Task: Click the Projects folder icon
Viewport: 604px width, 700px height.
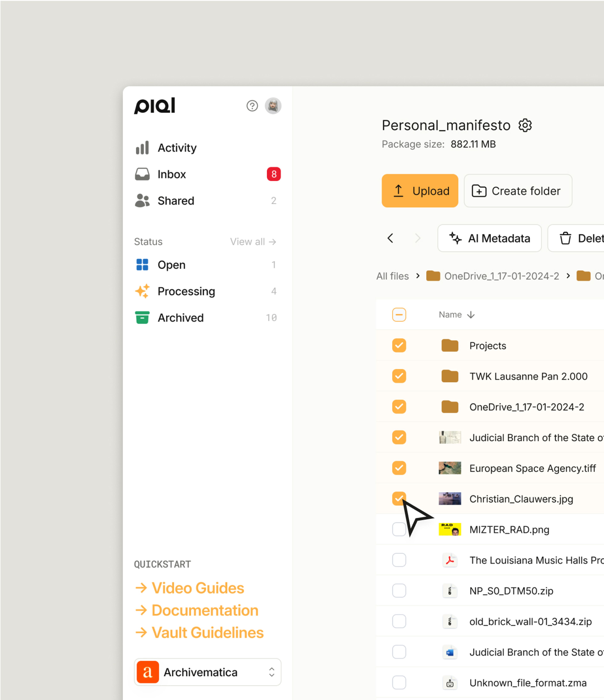Action: [450, 345]
